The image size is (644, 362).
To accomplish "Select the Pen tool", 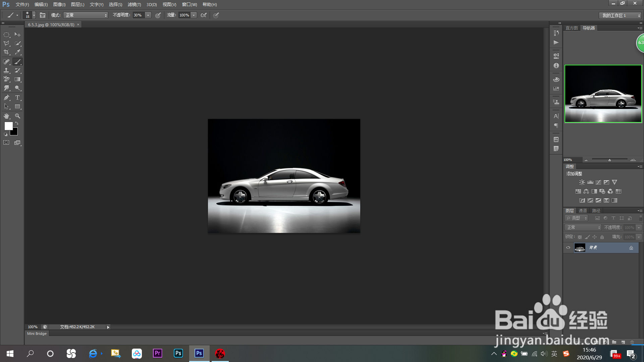I will click(x=6, y=98).
